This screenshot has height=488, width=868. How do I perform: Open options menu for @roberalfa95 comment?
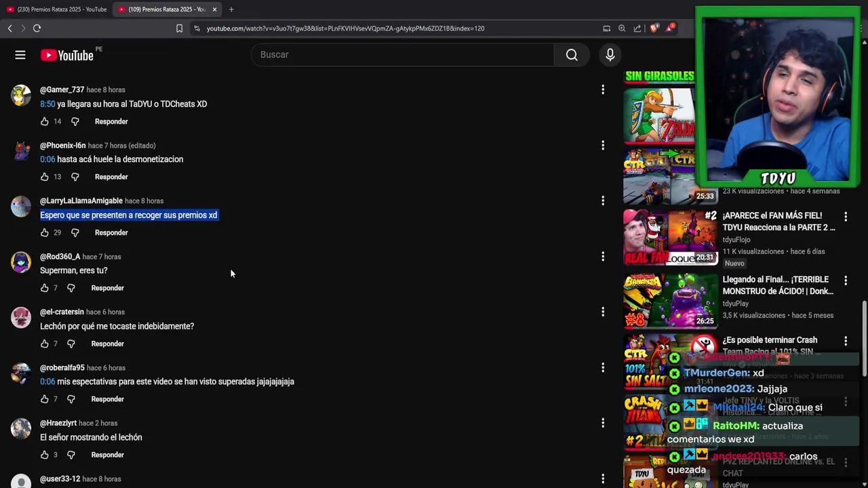(603, 367)
